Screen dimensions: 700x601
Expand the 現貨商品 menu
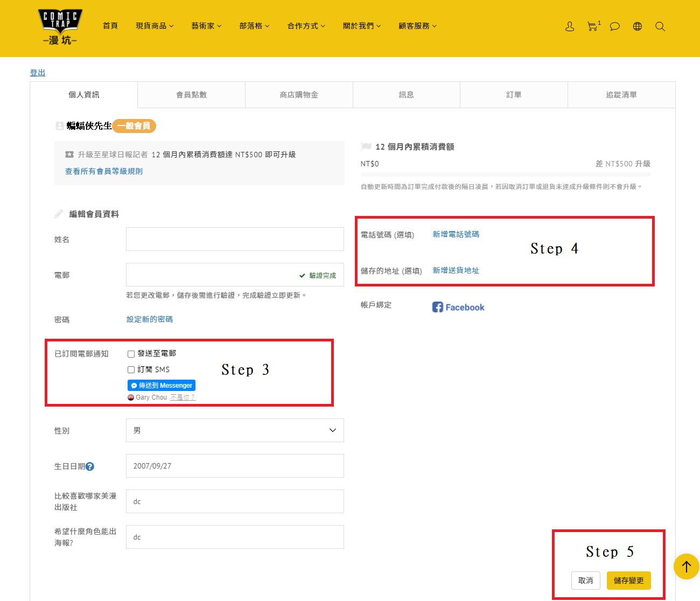click(155, 26)
